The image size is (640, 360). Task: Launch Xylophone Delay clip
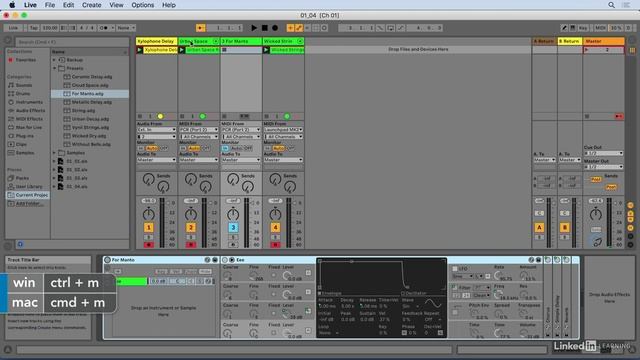140,50
